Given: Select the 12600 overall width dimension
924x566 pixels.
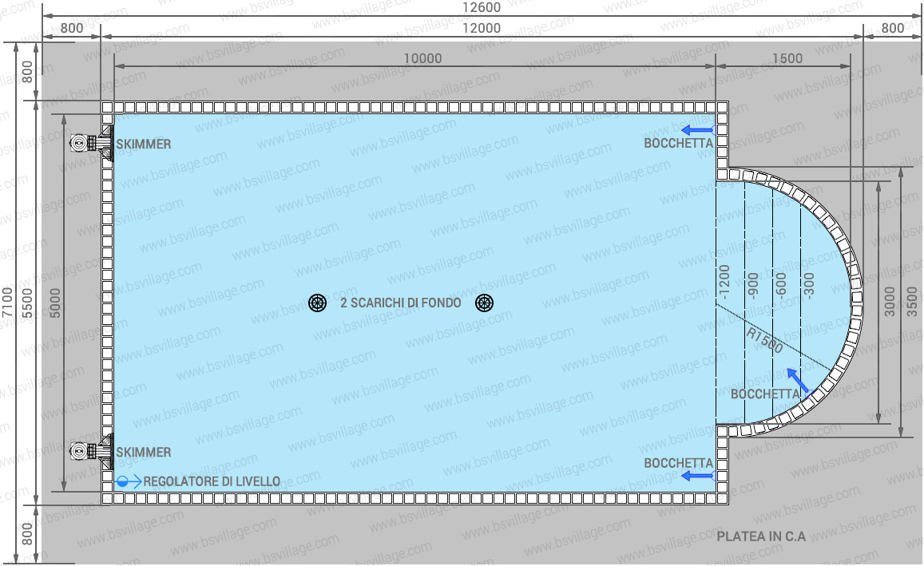Looking at the screenshot, I should tap(482, 7).
